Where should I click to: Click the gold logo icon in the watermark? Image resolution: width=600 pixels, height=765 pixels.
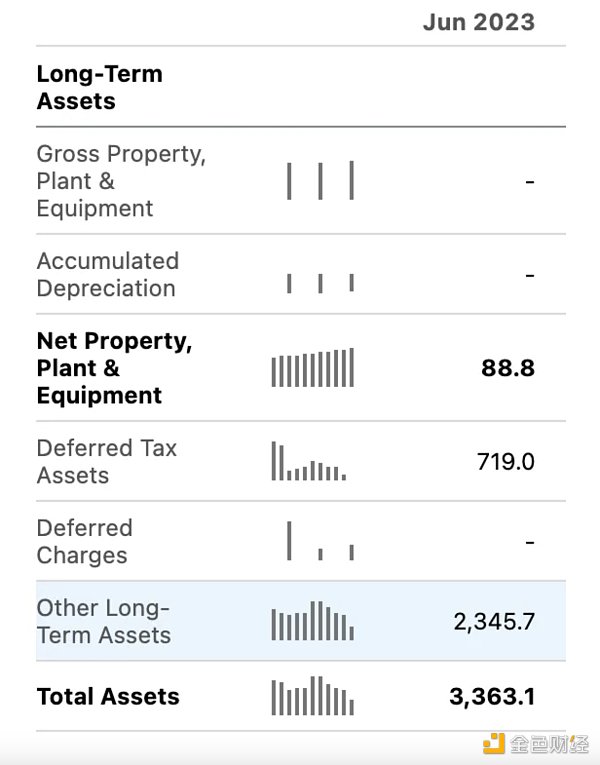pyautogui.click(x=494, y=743)
